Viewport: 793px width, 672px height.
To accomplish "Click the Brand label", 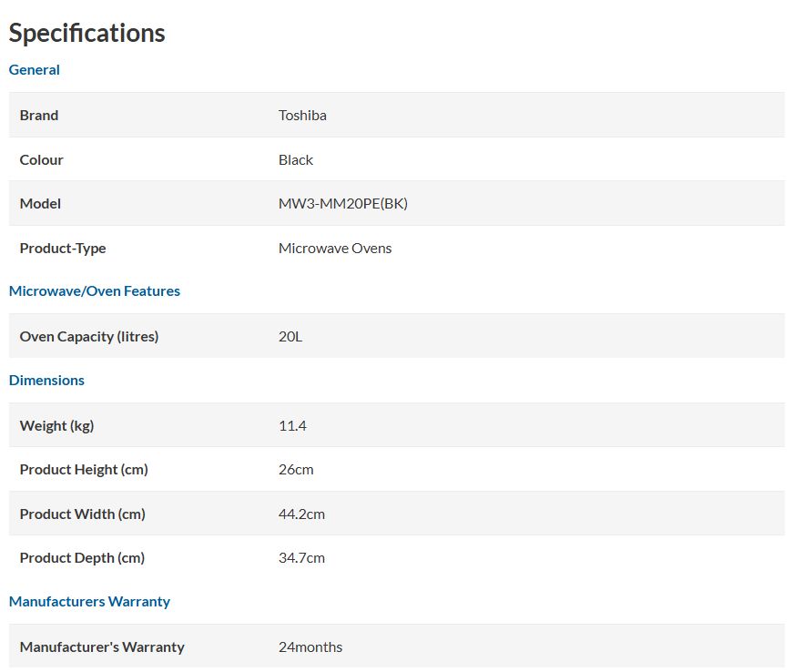I will coord(39,116).
